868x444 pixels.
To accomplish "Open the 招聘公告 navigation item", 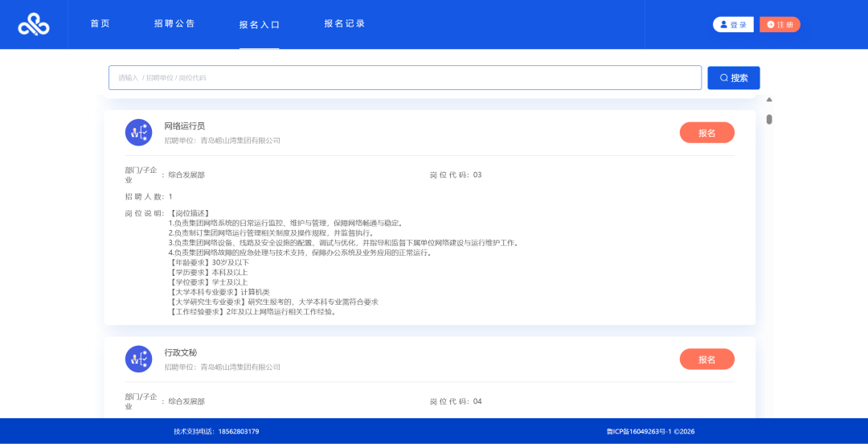I will (174, 24).
